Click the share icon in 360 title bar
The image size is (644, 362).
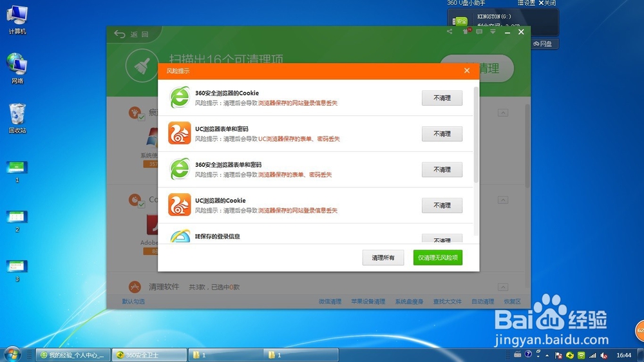click(450, 32)
